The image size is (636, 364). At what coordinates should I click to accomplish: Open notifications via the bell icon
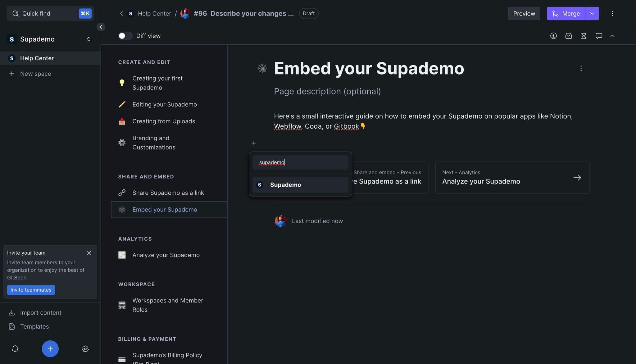(15, 349)
